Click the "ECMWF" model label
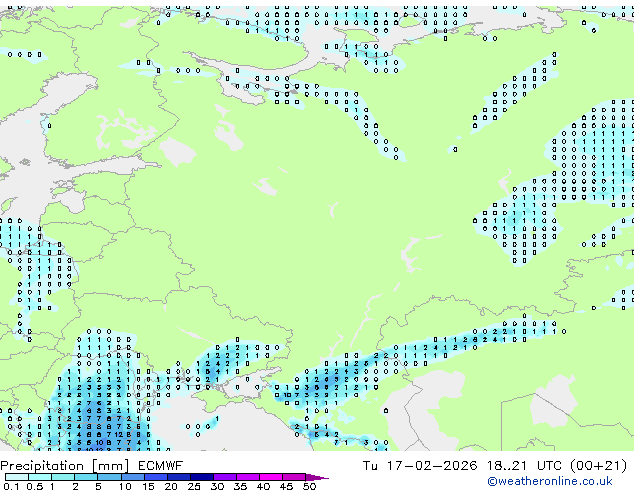 tap(161, 466)
